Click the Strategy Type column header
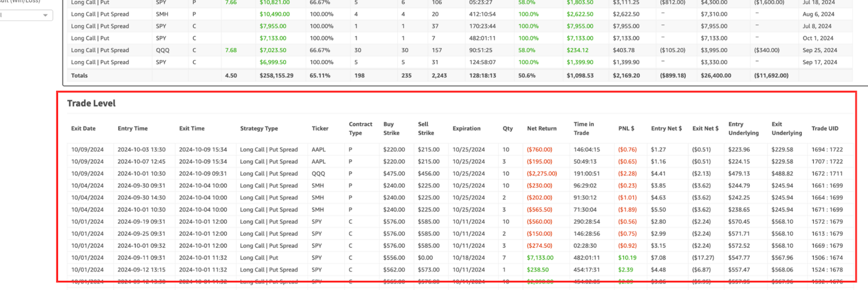The image size is (868, 290). click(259, 129)
